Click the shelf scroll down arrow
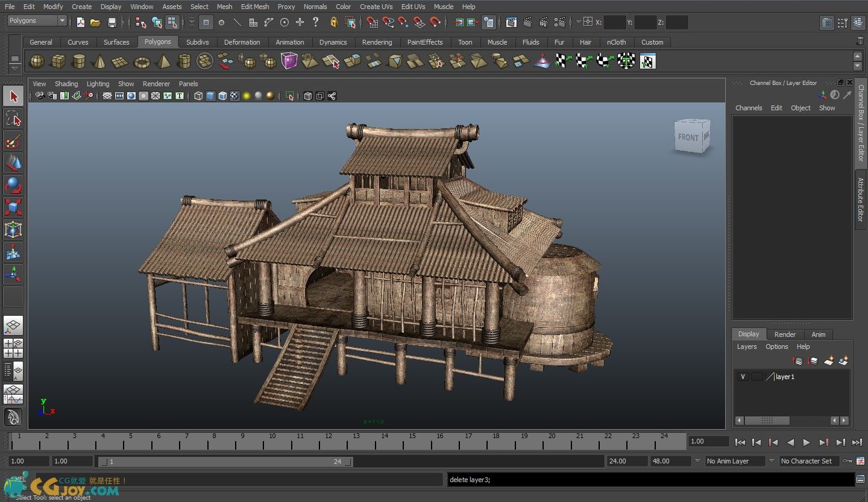 (858, 66)
